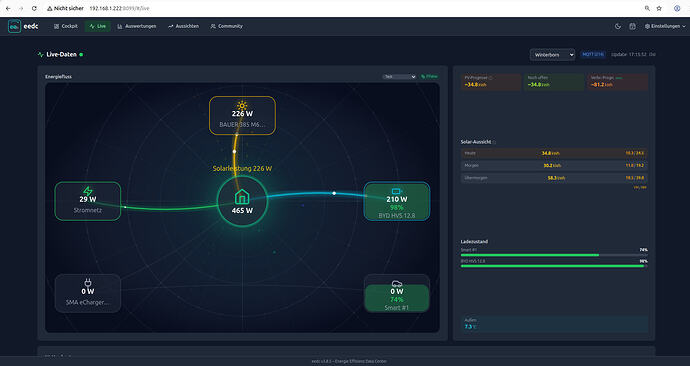
Task: Open the Winterborn system dropdown
Action: click(x=552, y=55)
